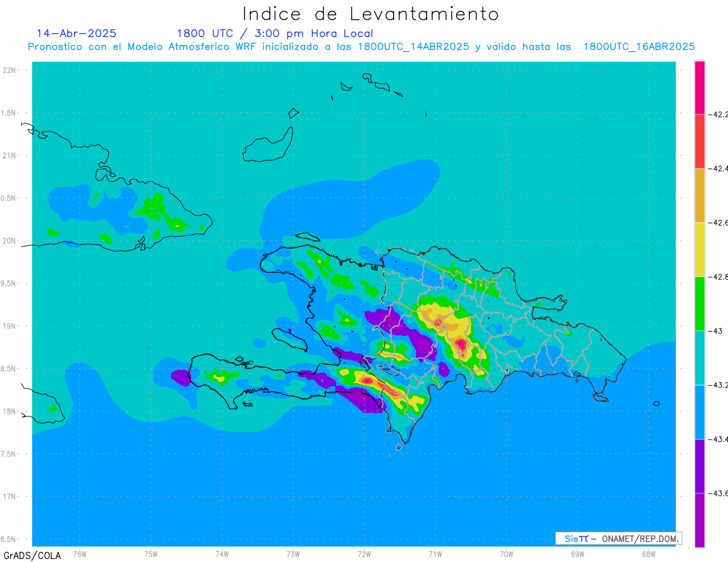The image size is (728, 562).
Task: Click the '1800 UTC / 3:00 pm Hora Local' text
Action: click(x=275, y=33)
